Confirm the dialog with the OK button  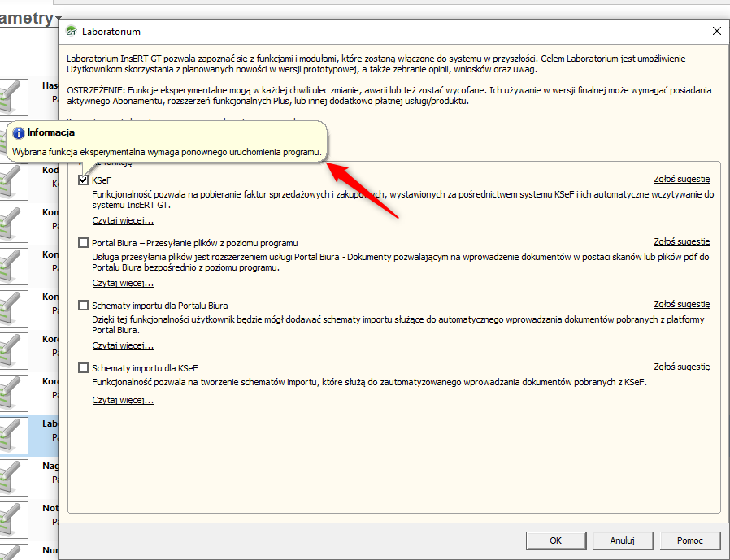point(556,540)
